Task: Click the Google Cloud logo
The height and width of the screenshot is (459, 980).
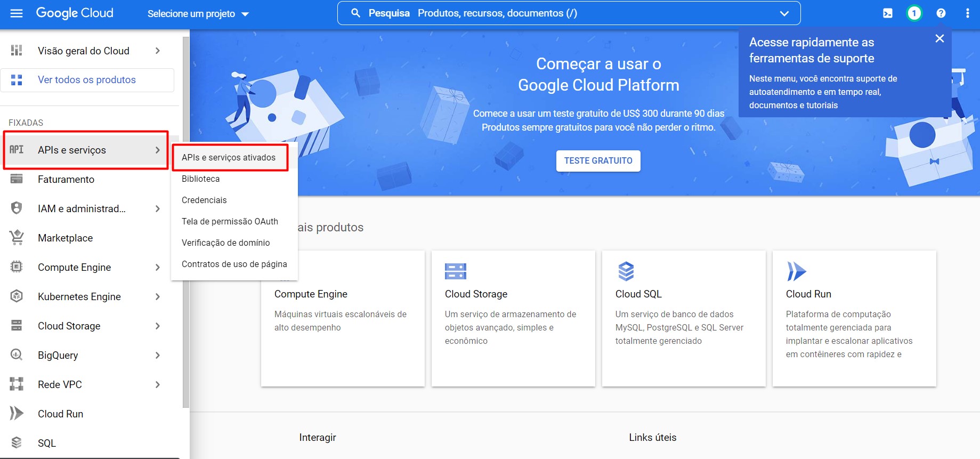Action: [75, 13]
